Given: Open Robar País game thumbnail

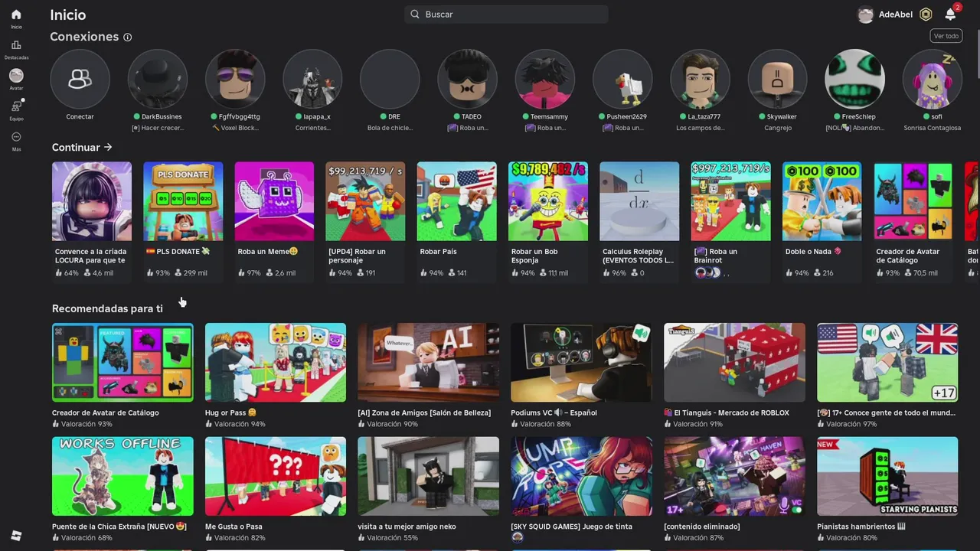Looking at the screenshot, I should tap(456, 201).
